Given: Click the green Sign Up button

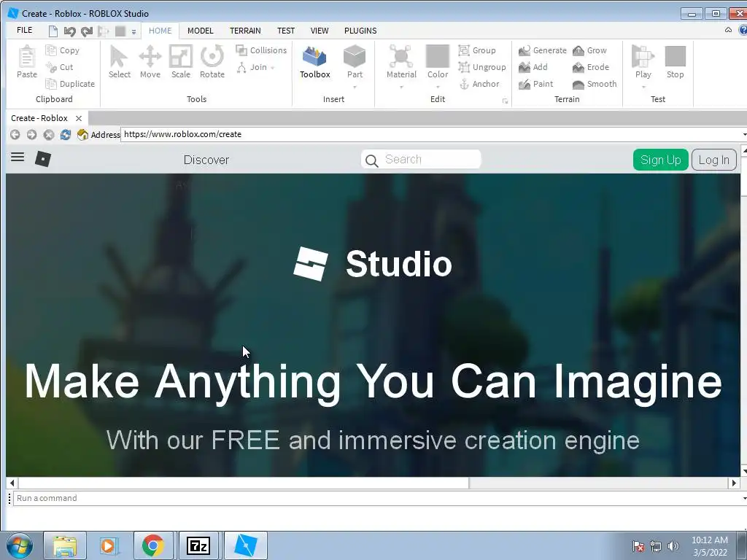Looking at the screenshot, I should (660, 160).
